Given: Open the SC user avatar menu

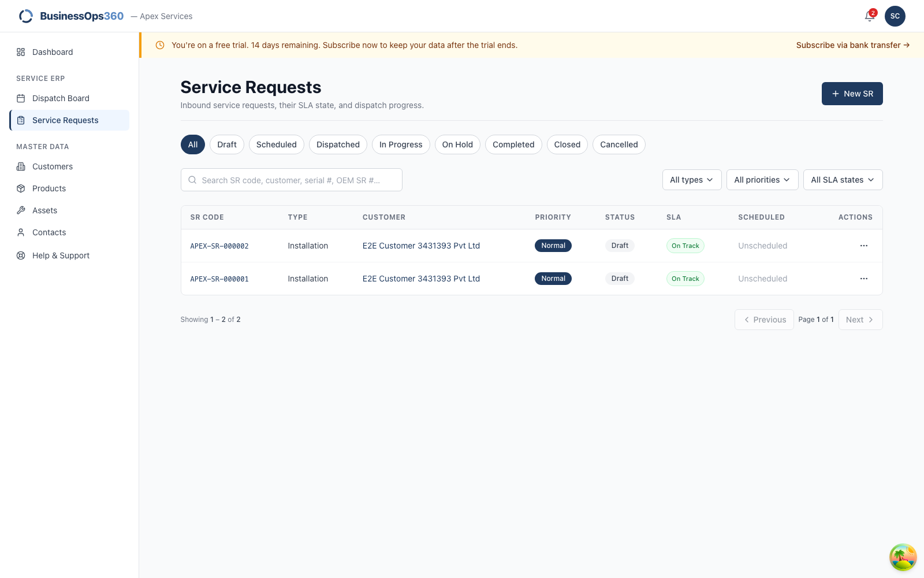Looking at the screenshot, I should [x=895, y=16].
